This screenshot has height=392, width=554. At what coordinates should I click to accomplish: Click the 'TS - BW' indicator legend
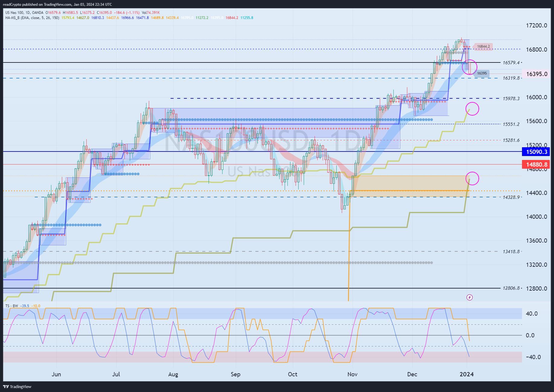point(12,306)
